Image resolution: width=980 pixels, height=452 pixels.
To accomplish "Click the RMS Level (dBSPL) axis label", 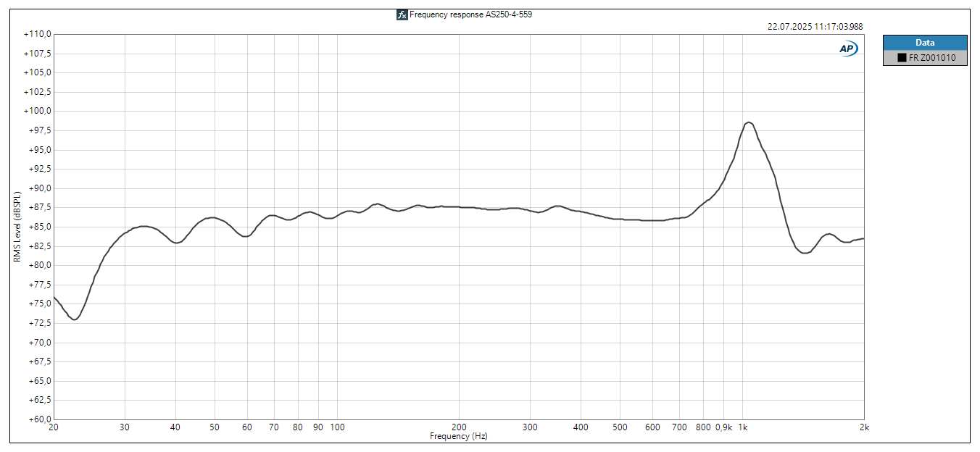I will click(16, 225).
